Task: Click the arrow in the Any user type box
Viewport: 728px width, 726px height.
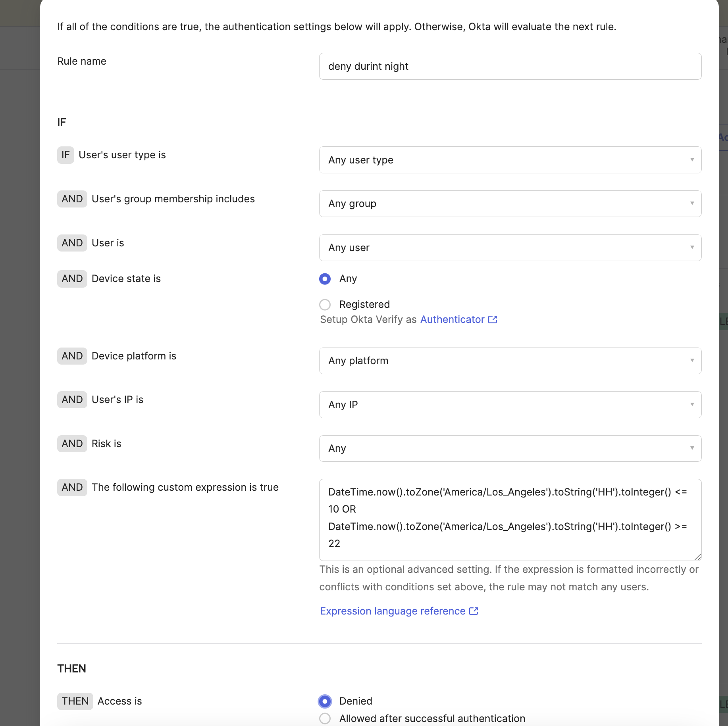Action: [692, 160]
